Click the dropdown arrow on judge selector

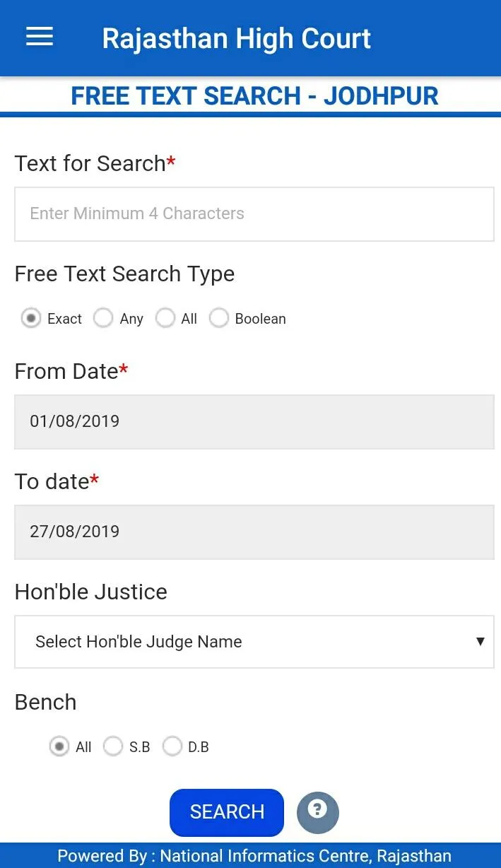[478, 641]
